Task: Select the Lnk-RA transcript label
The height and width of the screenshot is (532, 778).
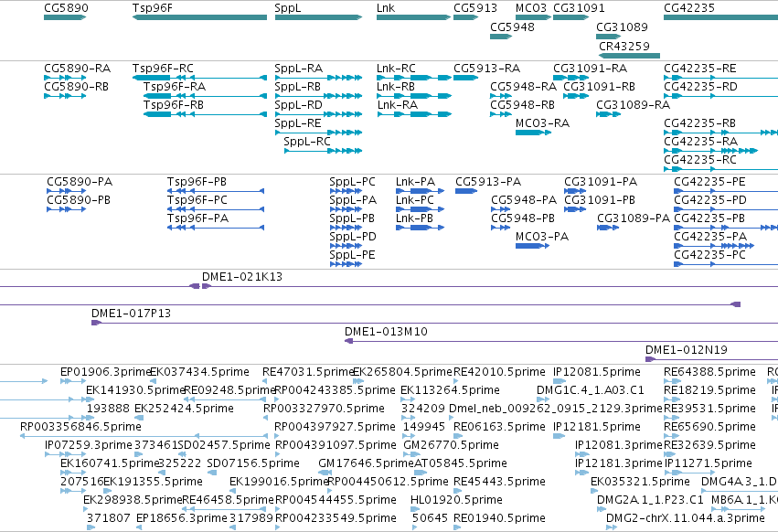Action: (398, 105)
